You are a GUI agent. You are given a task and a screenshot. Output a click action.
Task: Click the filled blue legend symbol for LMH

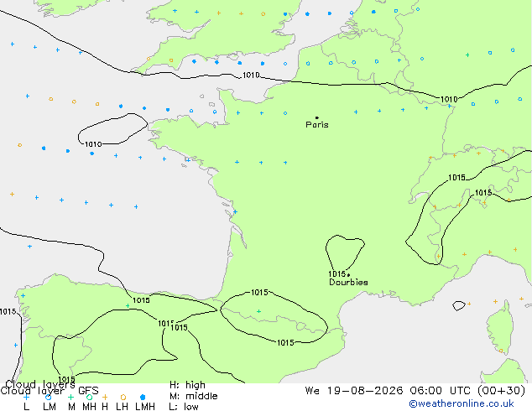click(x=143, y=397)
